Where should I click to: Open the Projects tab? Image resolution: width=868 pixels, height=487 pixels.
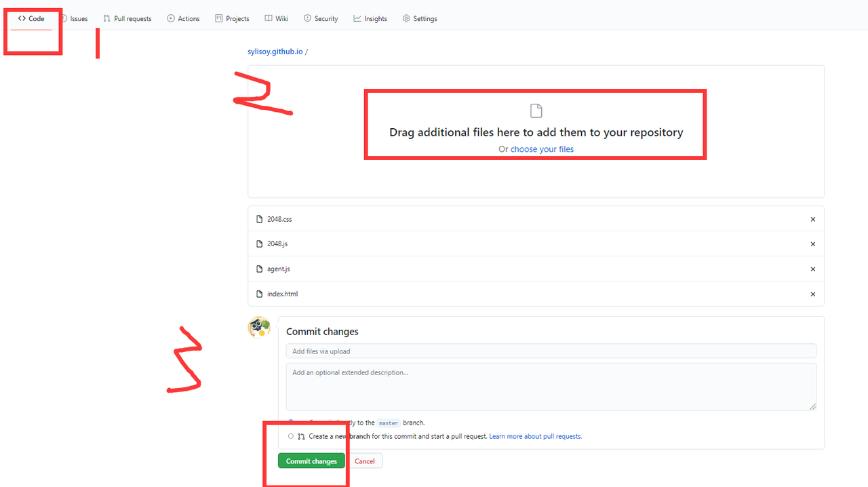point(233,18)
